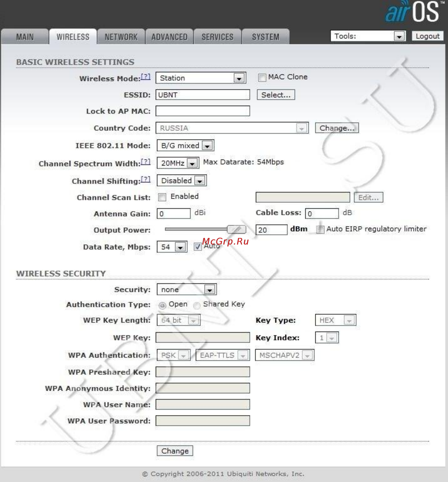Open the Security none dropdown

click(x=186, y=289)
